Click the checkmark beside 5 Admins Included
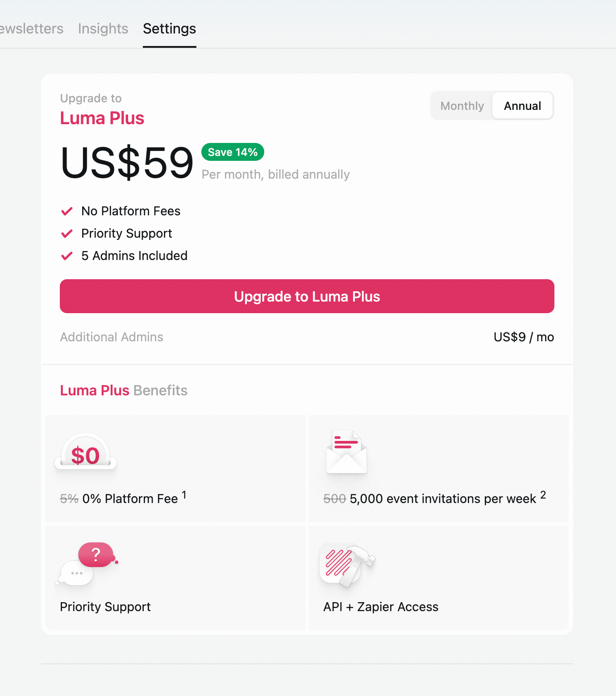 pyautogui.click(x=67, y=256)
